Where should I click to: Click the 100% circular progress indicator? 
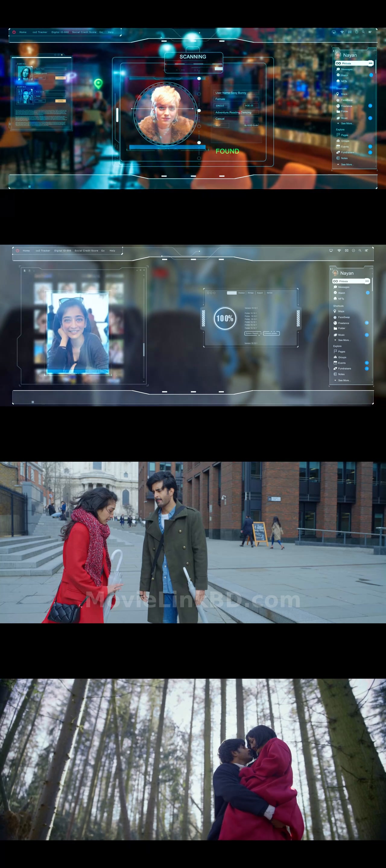[225, 318]
